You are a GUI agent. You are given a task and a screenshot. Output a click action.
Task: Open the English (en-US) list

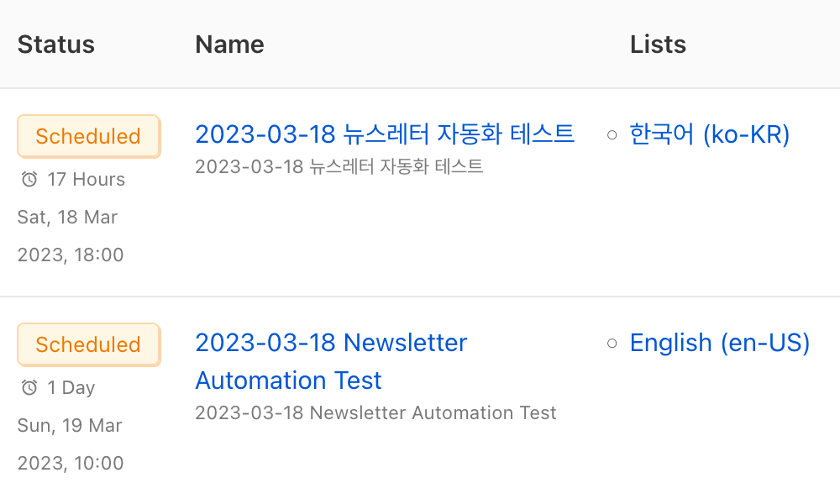pos(720,343)
